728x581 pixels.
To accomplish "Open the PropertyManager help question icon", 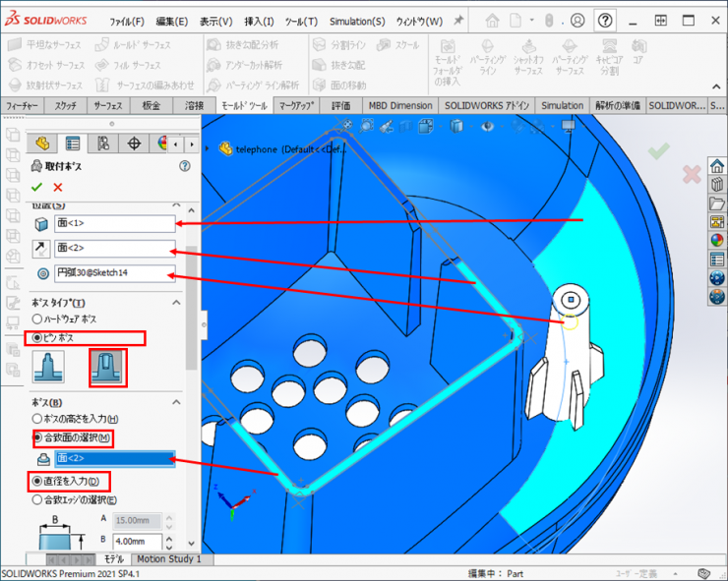I will point(184,167).
